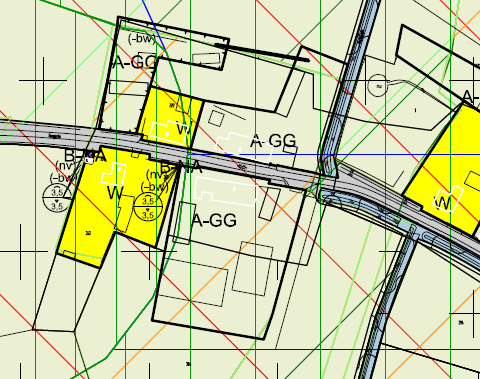Click the B-NA label on the road at center
The width and height of the screenshot is (480, 379).
(x=181, y=167)
